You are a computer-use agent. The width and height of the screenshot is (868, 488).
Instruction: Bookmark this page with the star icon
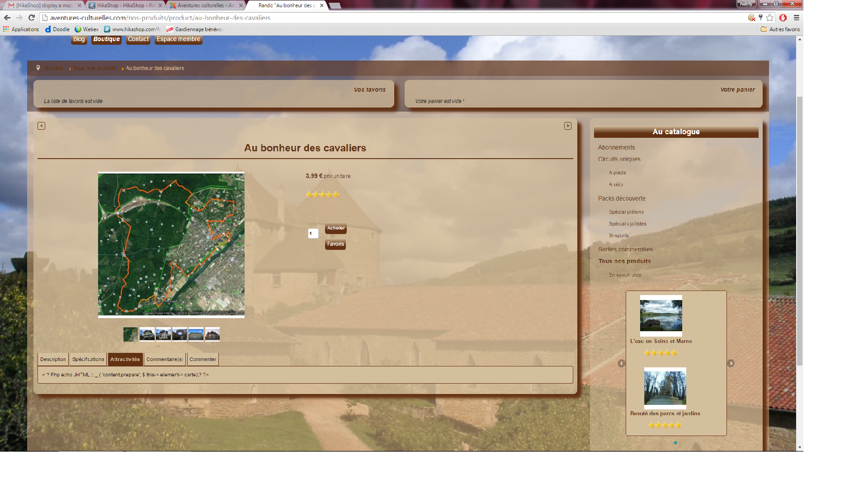(x=770, y=18)
